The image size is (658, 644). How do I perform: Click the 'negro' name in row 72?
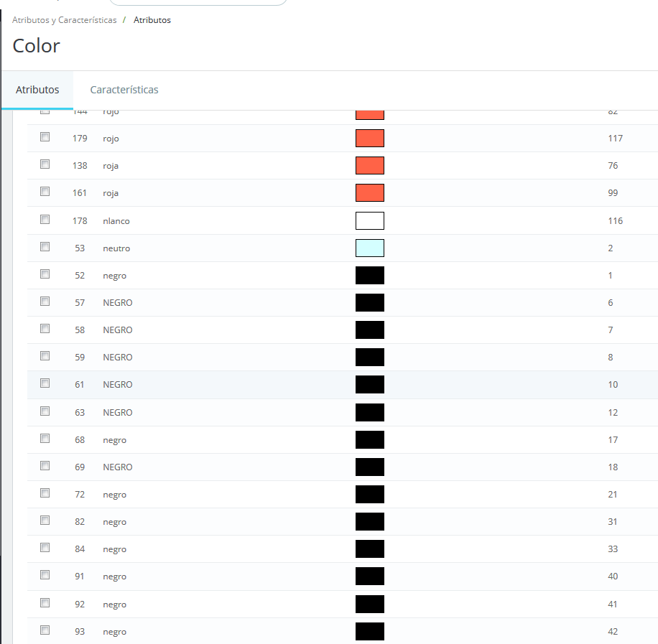click(x=114, y=495)
